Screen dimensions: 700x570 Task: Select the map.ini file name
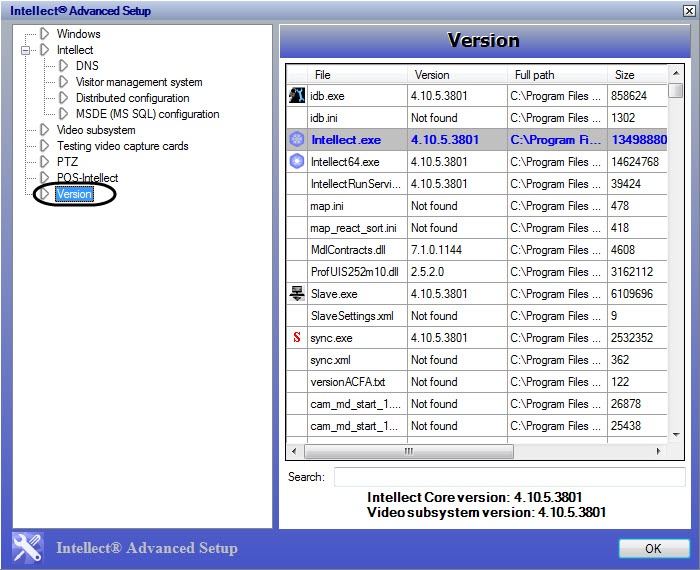(x=327, y=206)
